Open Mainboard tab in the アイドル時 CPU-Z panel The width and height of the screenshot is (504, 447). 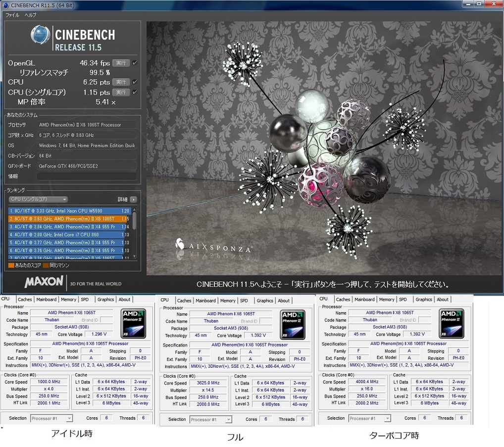pyautogui.click(x=46, y=299)
